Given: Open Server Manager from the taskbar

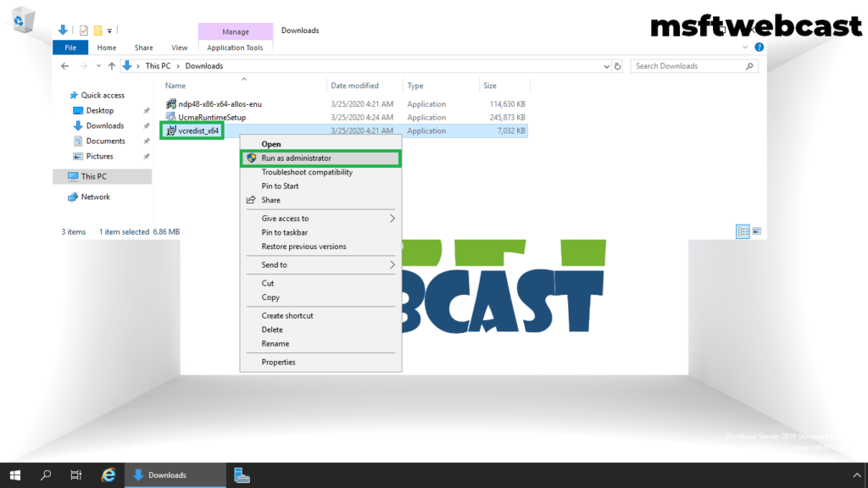Looking at the screenshot, I should (242, 475).
